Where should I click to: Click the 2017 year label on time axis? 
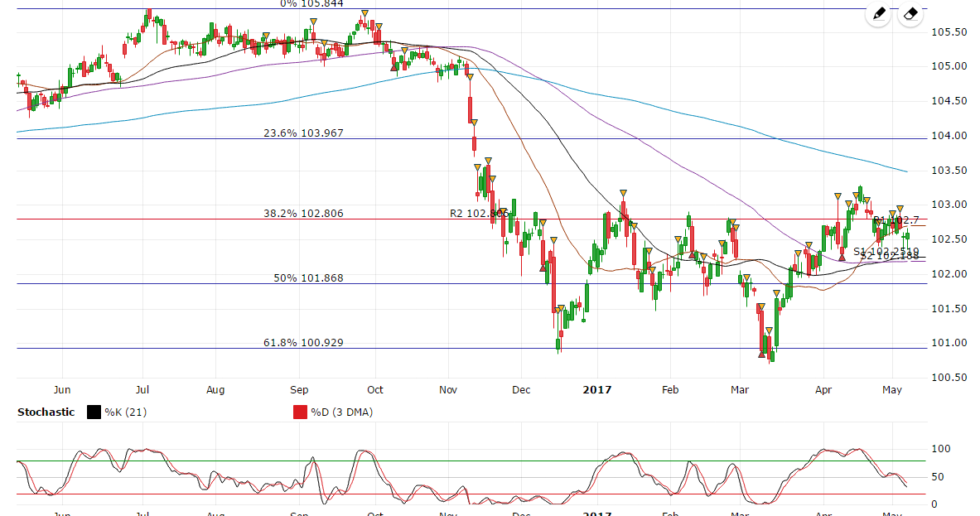coord(597,390)
